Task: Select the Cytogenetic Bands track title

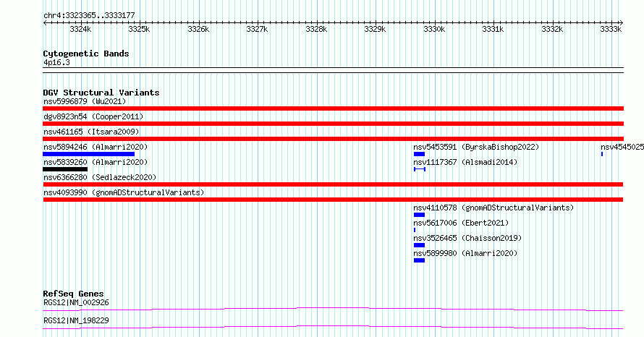Action: tap(86, 54)
